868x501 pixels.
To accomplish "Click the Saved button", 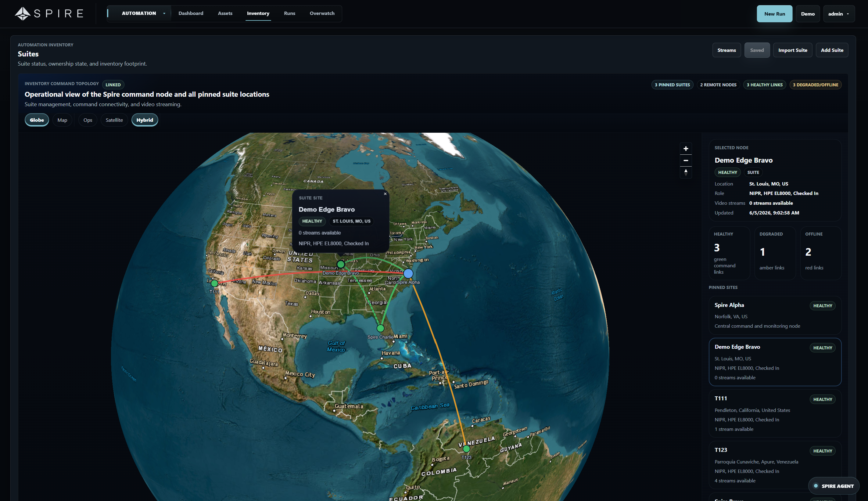I will [x=757, y=50].
